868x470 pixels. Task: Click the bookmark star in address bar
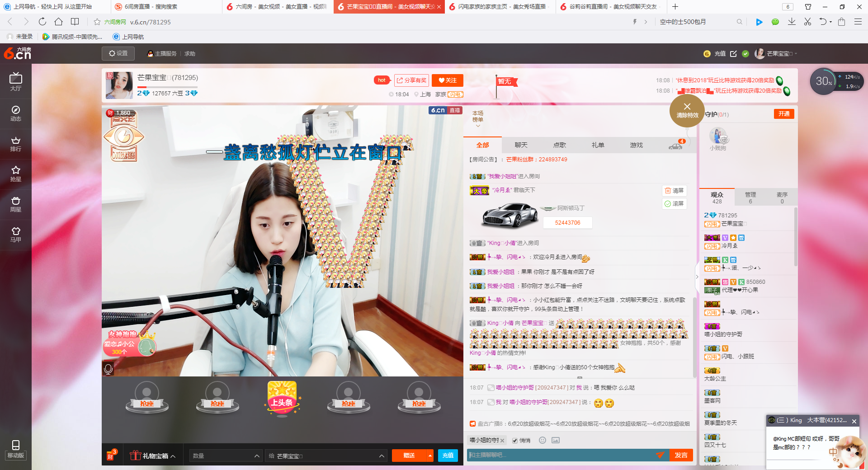[x=97, y=22]
